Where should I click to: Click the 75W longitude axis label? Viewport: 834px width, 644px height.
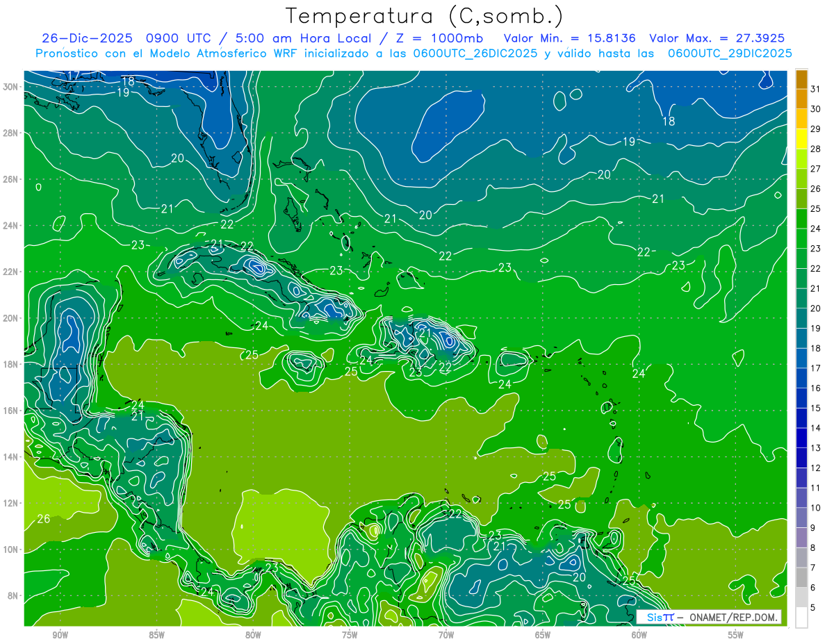(x=350, y=635)
